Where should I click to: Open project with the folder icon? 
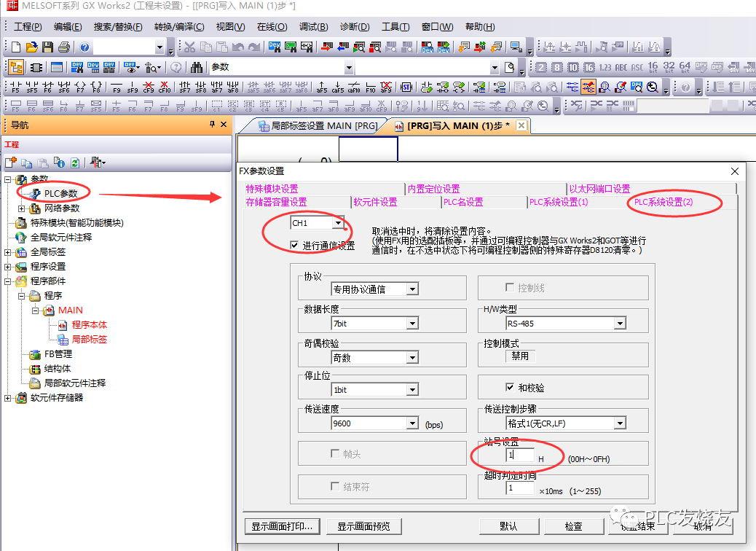pos(31,47)
